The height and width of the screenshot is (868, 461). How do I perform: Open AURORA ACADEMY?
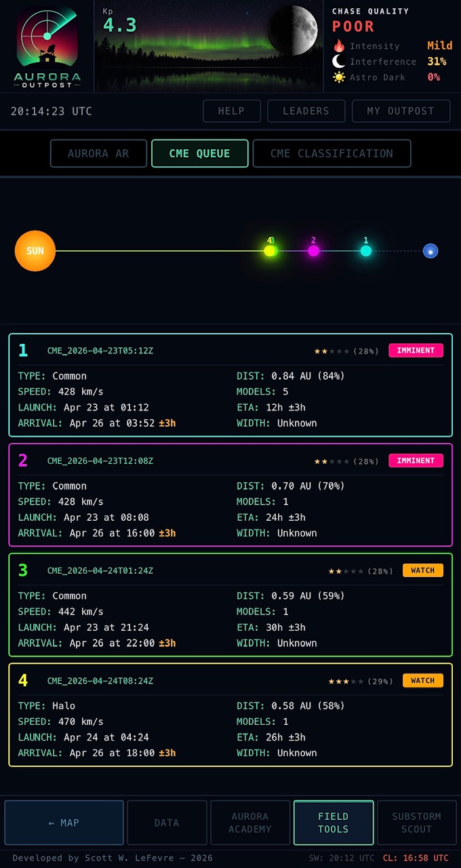250,823
